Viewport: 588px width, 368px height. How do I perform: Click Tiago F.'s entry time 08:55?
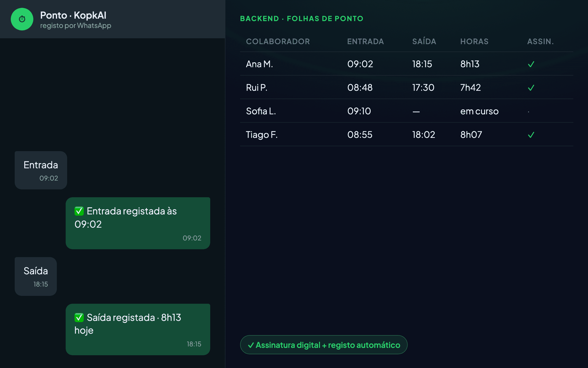click(x=360, y=135)
